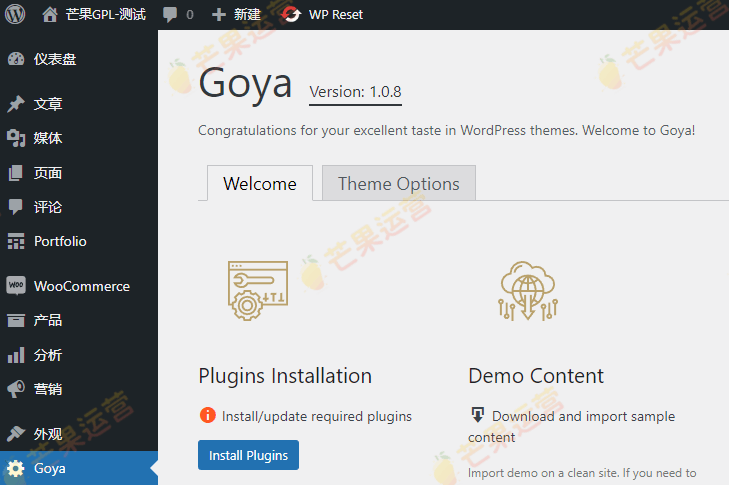Click the WooCommerce woo icon

(16, 285)
